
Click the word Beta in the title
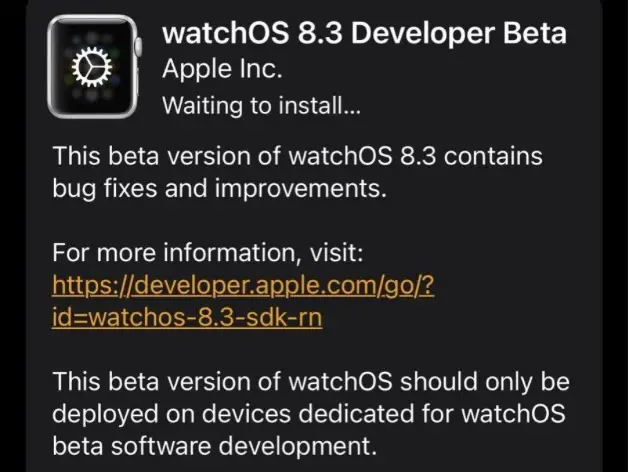[x=535, y=33]
